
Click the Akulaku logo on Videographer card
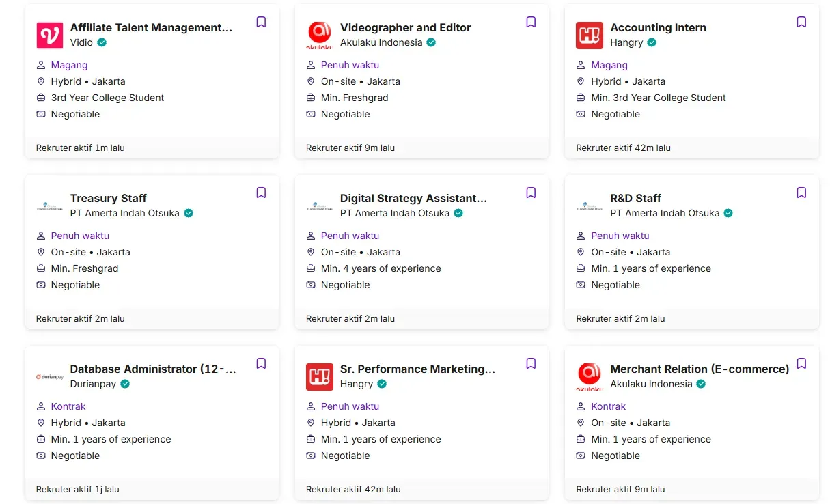[319, 36]
